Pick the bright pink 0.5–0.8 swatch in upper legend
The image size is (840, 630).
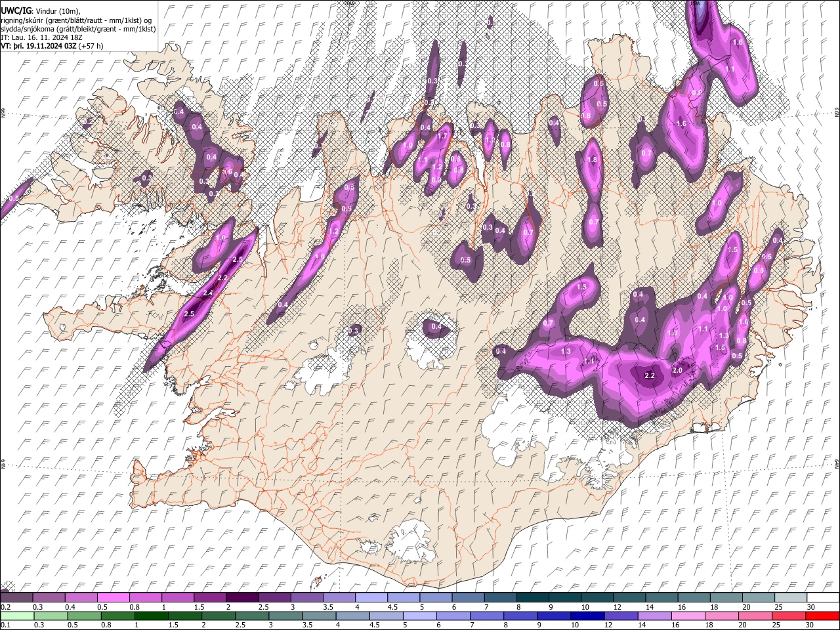pyautogui.click(x=114, y=597)
